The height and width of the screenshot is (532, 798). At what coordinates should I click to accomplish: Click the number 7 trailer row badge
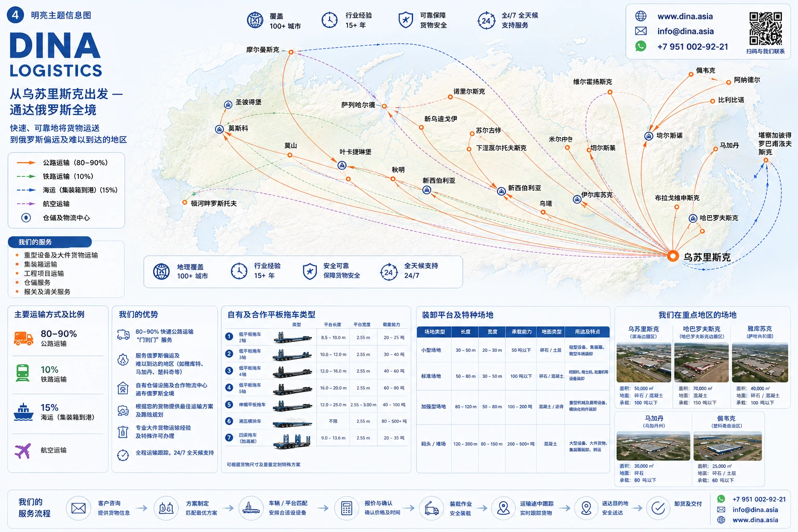[229, 437]
